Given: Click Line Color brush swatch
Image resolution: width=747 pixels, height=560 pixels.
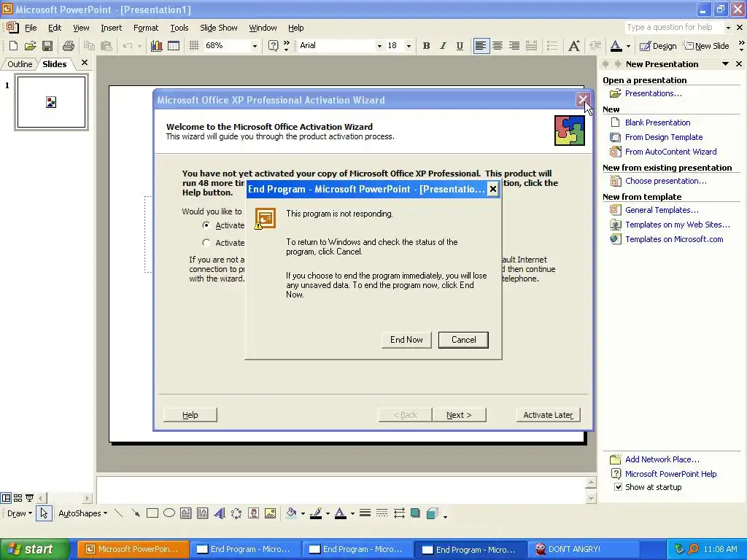Looking at the screenshot, I should click(x=316, y=513).
